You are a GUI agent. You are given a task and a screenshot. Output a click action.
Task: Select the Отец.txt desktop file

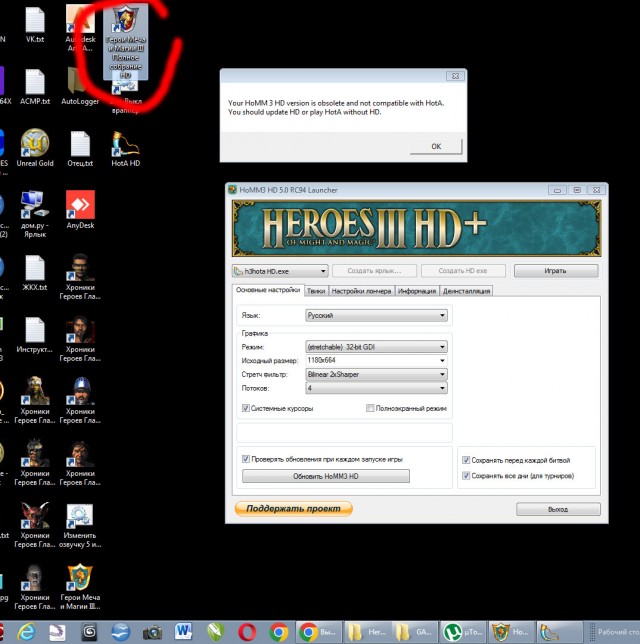[80, 149]
